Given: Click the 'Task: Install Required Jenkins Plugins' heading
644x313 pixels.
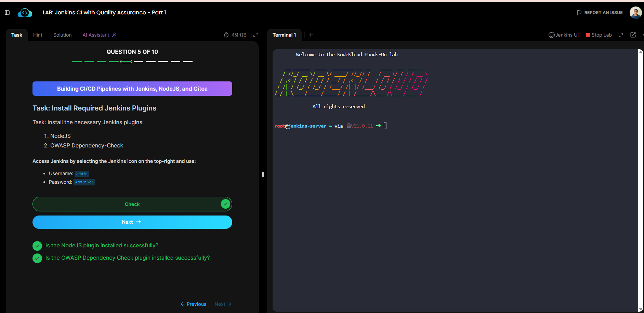Looking at the screenshot, I should click(94, 108).
